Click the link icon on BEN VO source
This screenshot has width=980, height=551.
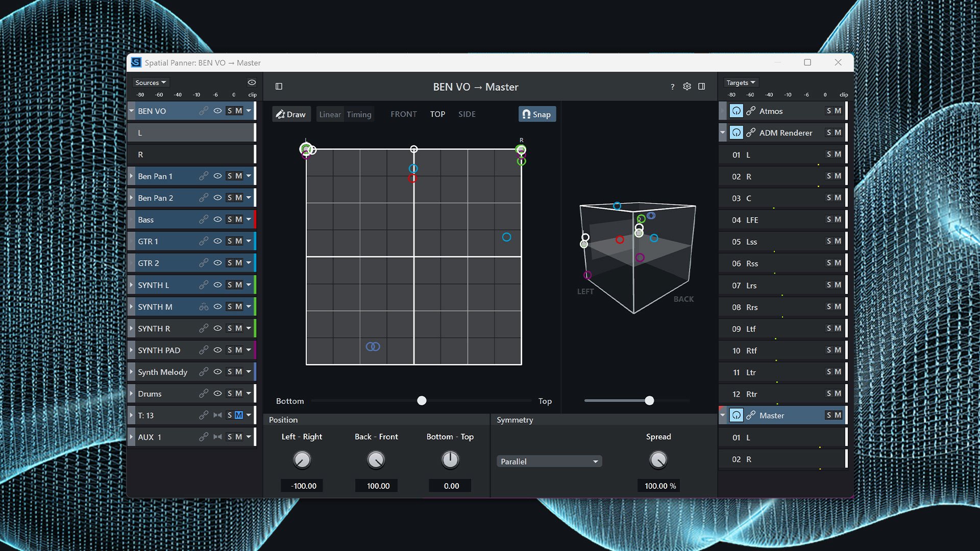tap(203, 111)
